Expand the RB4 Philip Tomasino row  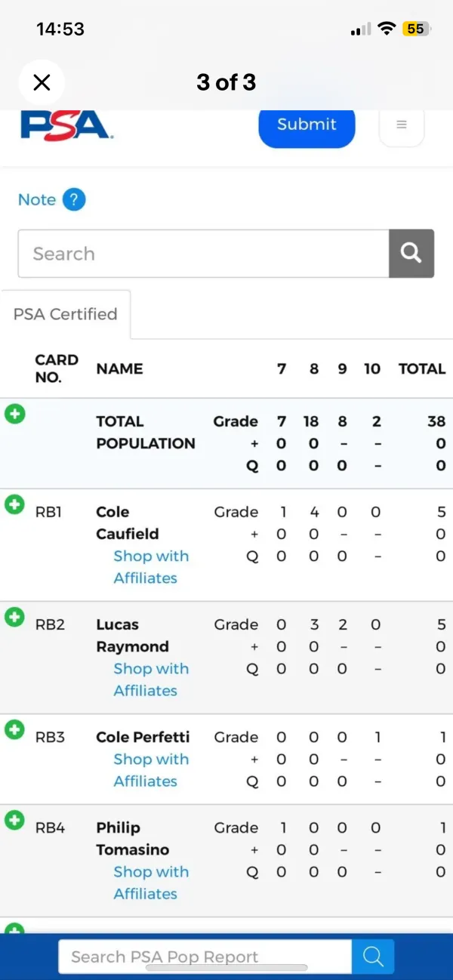coord(14,820)
